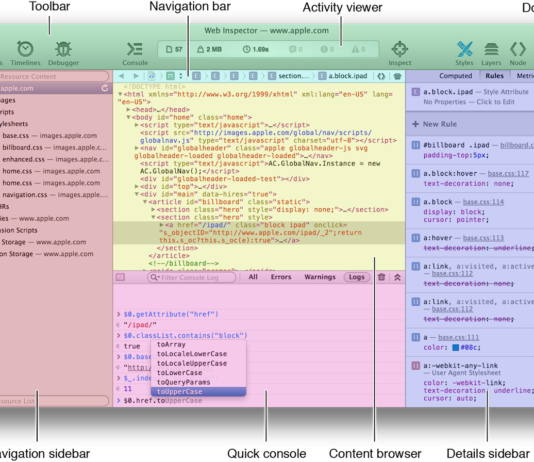Click the #08c color swatch
Image resolution: width=534 pixels, height=462 pixels.
coord(455,348)
